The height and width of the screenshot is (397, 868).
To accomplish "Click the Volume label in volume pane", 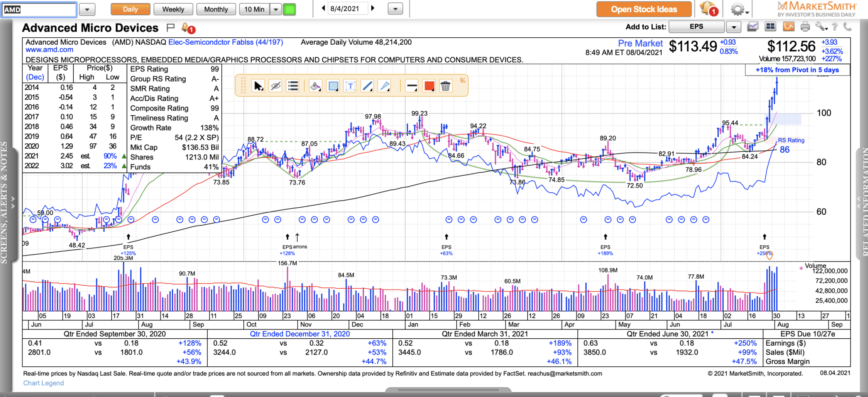I will coord(815,266).
